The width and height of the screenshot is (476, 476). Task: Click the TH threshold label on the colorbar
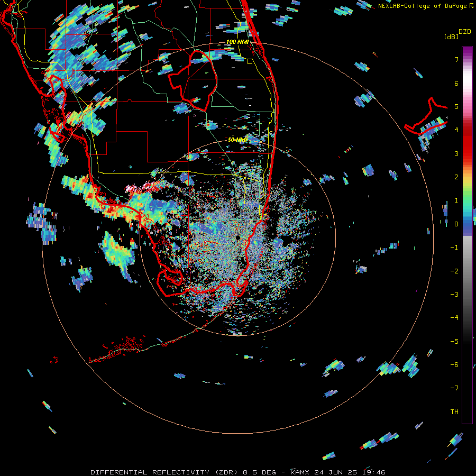coord(454,411)
